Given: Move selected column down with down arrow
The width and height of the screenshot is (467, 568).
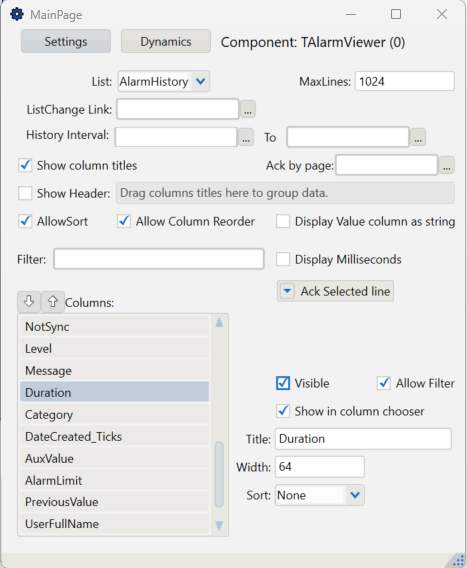Looking at the screenshot, I should point(29,301).
